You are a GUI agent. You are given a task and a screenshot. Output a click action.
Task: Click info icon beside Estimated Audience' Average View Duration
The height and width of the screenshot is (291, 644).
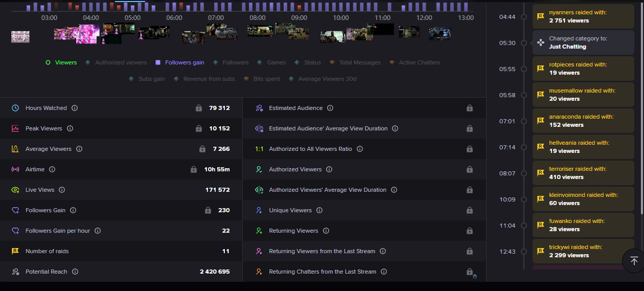[395, 128]
